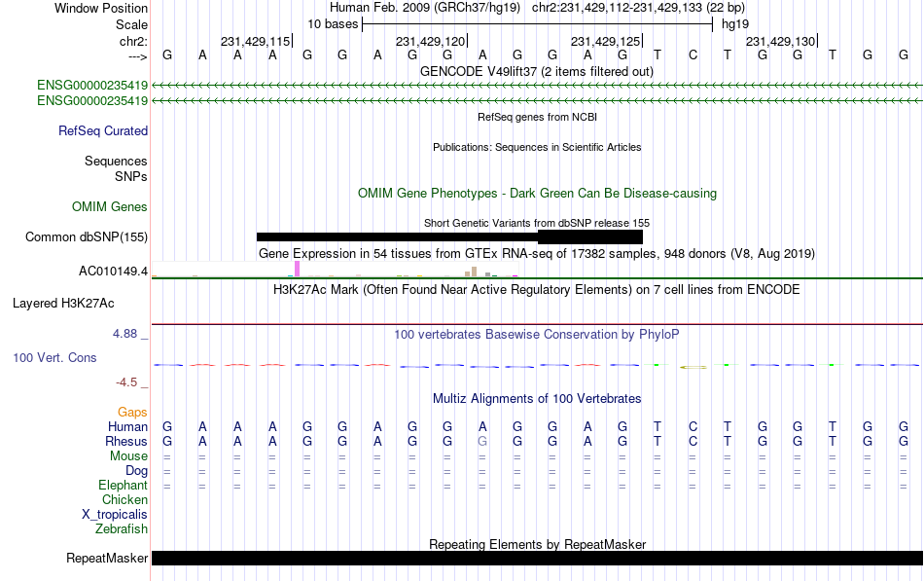Screen dimensions: 924x581
Task: Select the Scale track label
Action: [131, 24]
